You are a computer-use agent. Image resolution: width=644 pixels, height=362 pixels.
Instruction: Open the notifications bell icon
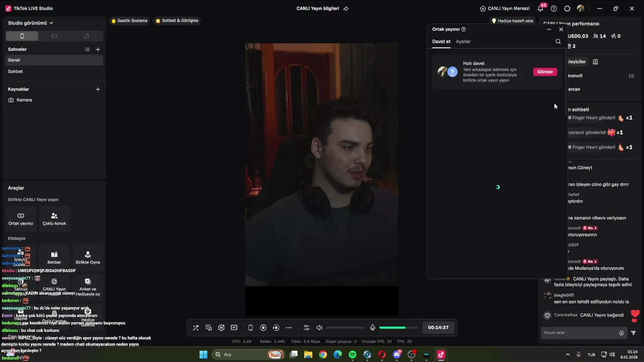(x=540, y=9)
